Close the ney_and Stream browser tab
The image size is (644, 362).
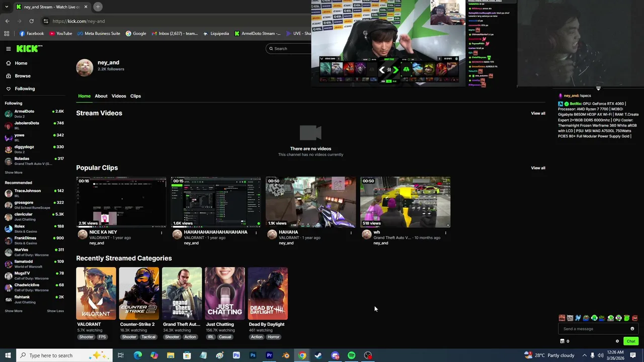(x=86, y=7)
